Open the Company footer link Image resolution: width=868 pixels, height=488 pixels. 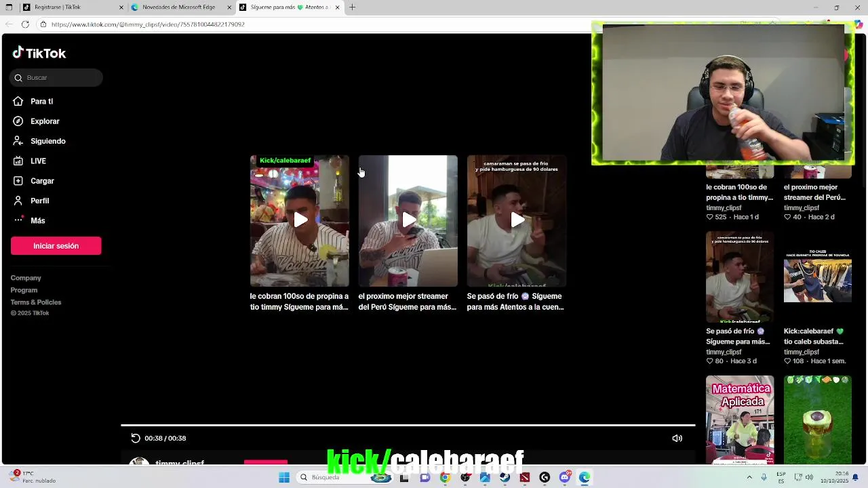[x=26, y=278]
